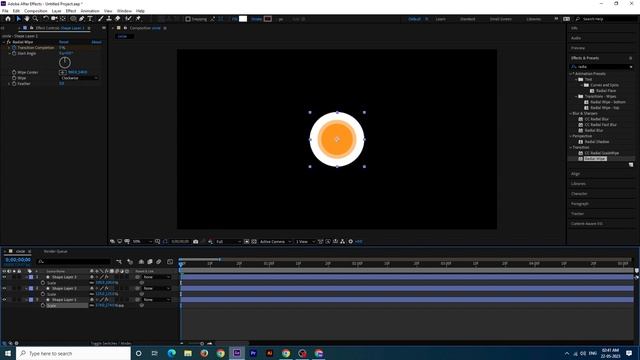Click the shy layers icon in timeline
The width and height of the screenshot is (640, 360).
tap(141, 262)
